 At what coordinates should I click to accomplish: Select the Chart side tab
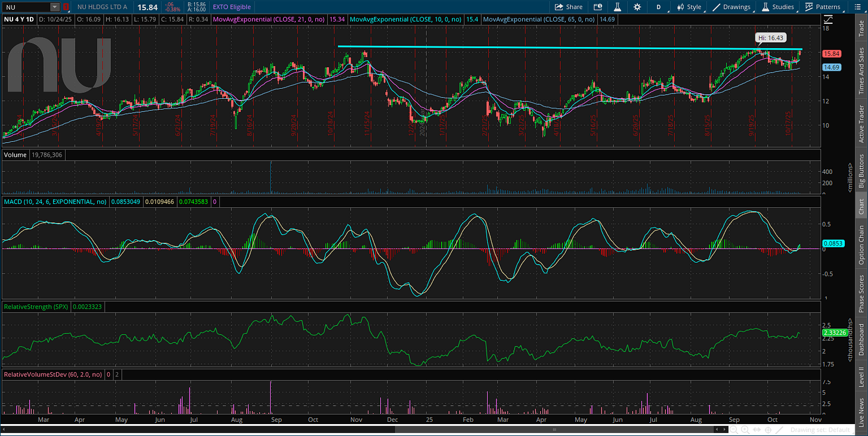click(x=861, y=207)
